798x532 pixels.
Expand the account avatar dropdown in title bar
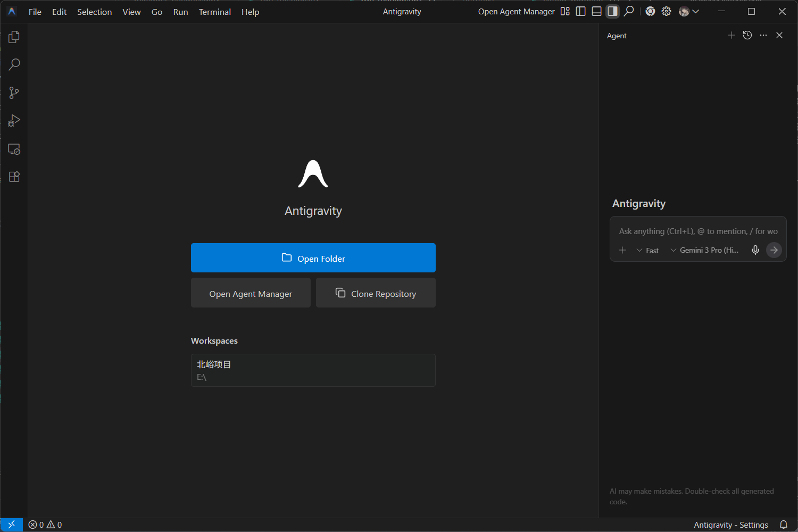pyautogui.click(x=689, y=11)
